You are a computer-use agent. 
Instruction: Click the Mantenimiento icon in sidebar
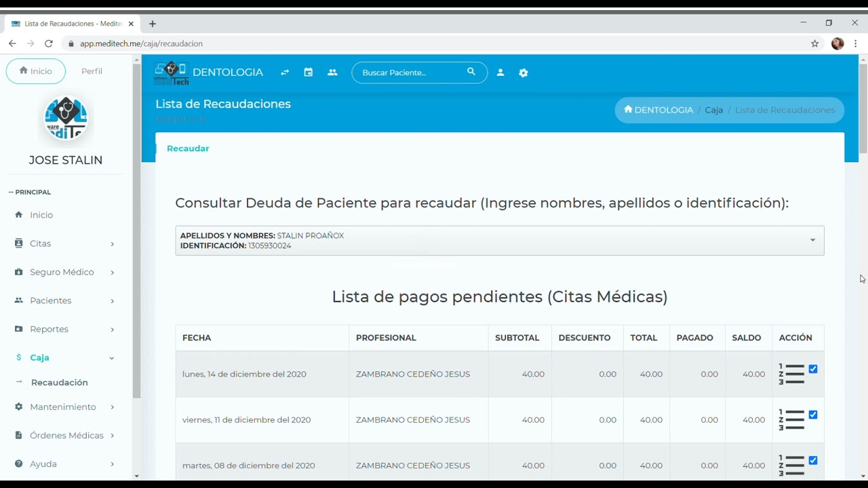18,407
